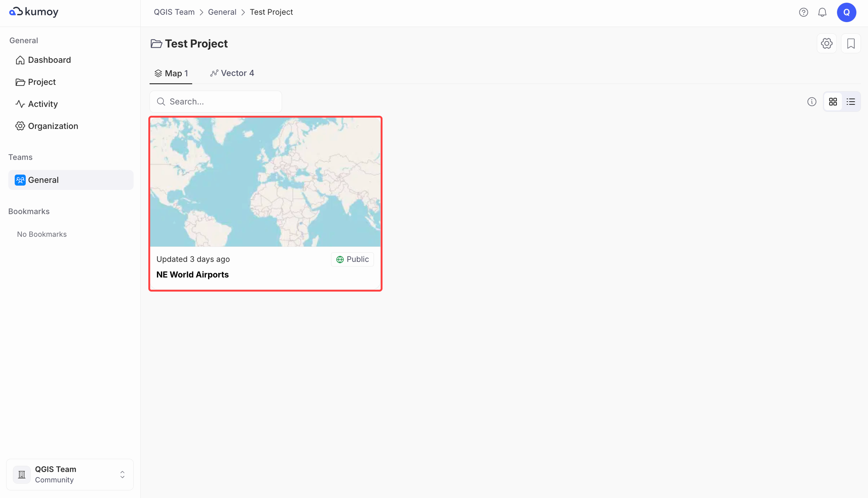Viewport: 868px width, 498px height.
Task: Expand QGIS Team organization switcher
Action: click(122, 474)
